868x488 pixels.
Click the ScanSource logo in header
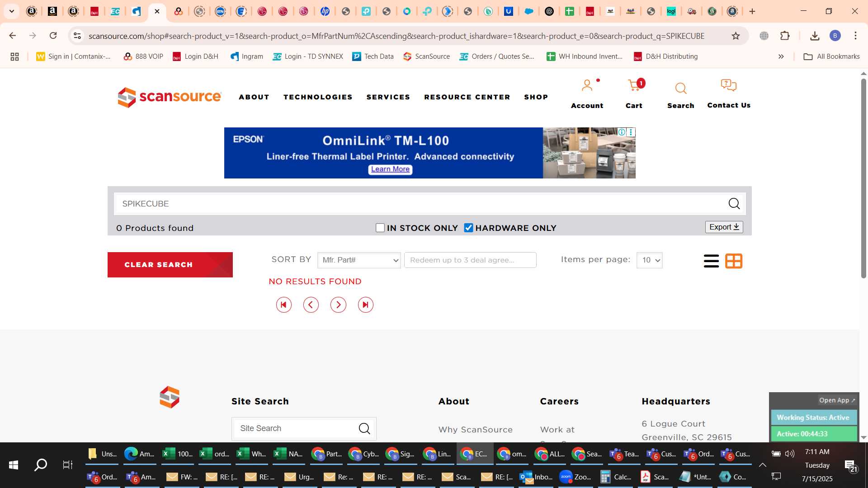(170, 97)
